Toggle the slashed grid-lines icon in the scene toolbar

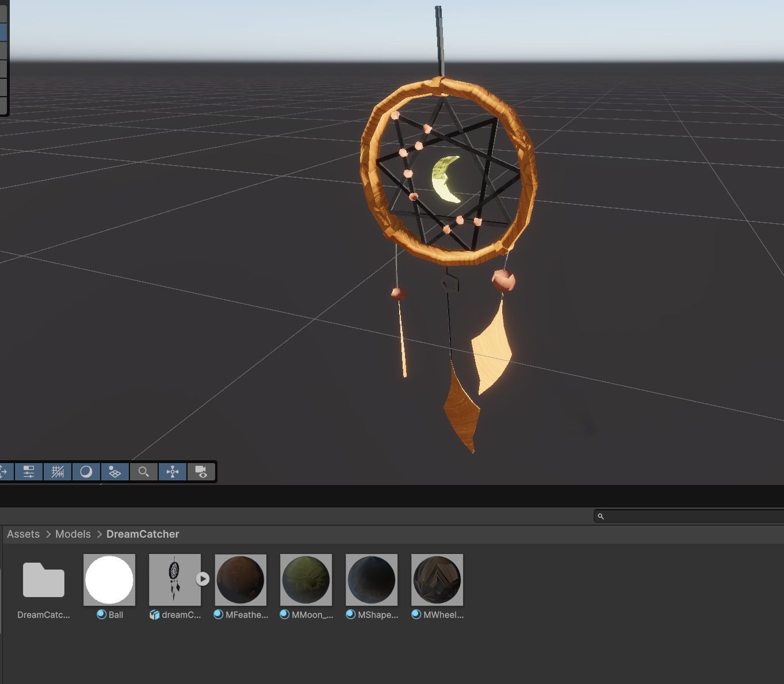tap(58, 472)
